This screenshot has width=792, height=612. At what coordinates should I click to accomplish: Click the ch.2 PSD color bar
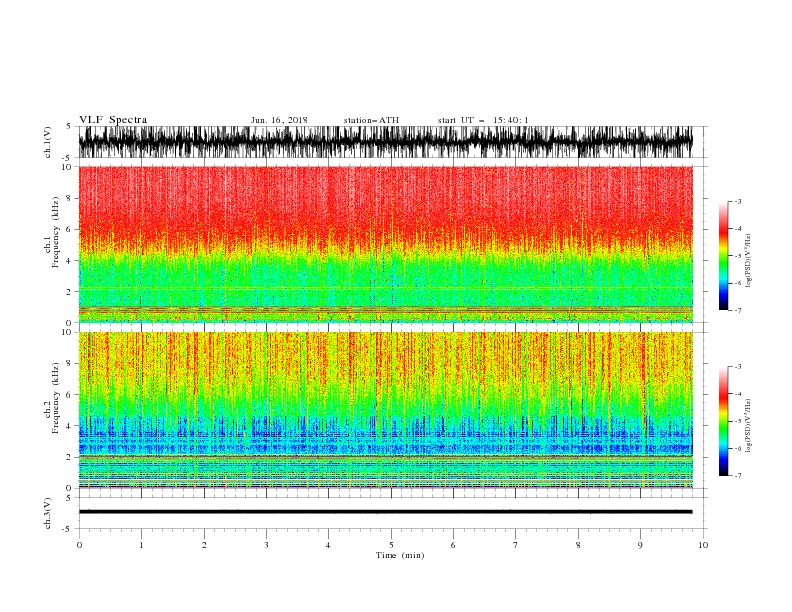pyautogui.click(x=723, y=421)
